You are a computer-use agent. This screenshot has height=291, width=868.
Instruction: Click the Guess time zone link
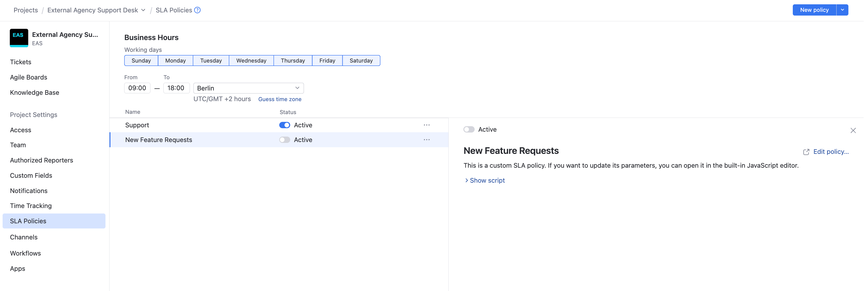point(280,99)
